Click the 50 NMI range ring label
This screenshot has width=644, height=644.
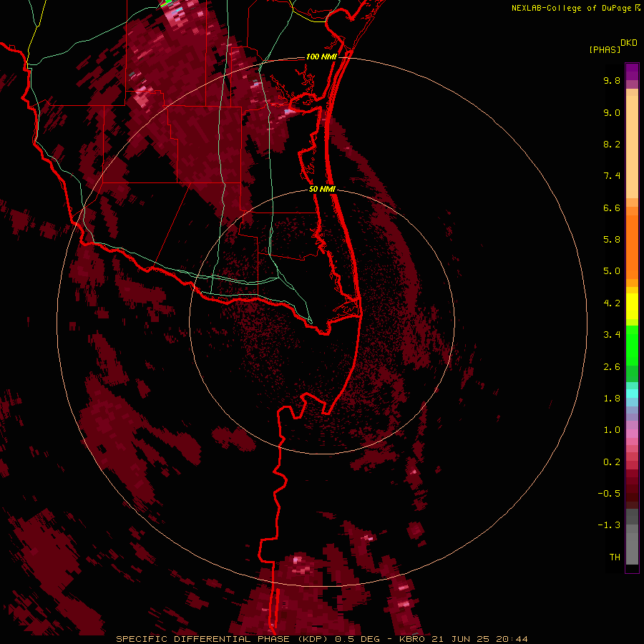[322, 189]
